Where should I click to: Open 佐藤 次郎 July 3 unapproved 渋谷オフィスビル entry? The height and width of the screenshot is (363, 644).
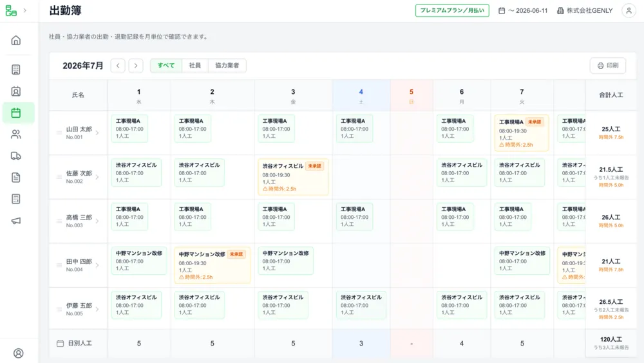(293, 177)
